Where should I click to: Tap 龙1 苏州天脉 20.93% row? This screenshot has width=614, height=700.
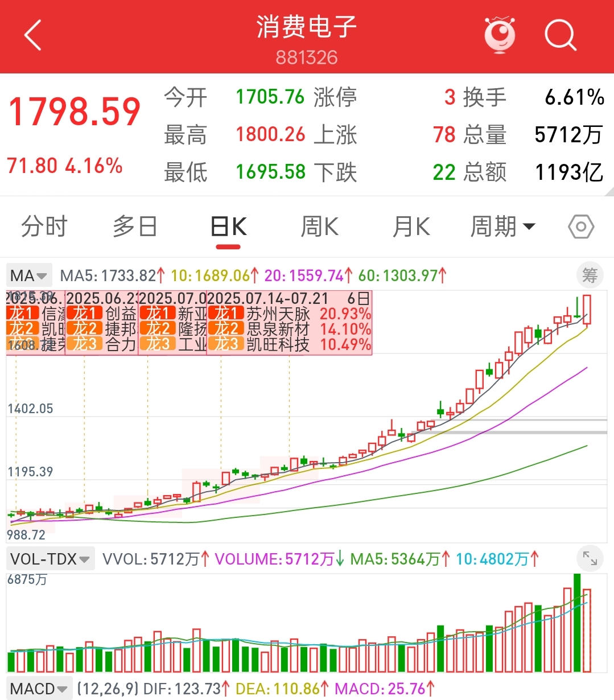(290, 314)
